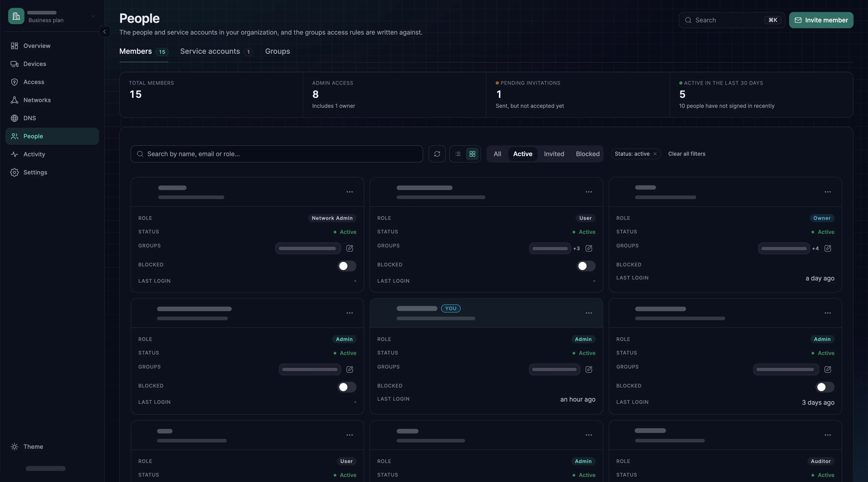Edit groups for the Network Admin member

[350, 248]
